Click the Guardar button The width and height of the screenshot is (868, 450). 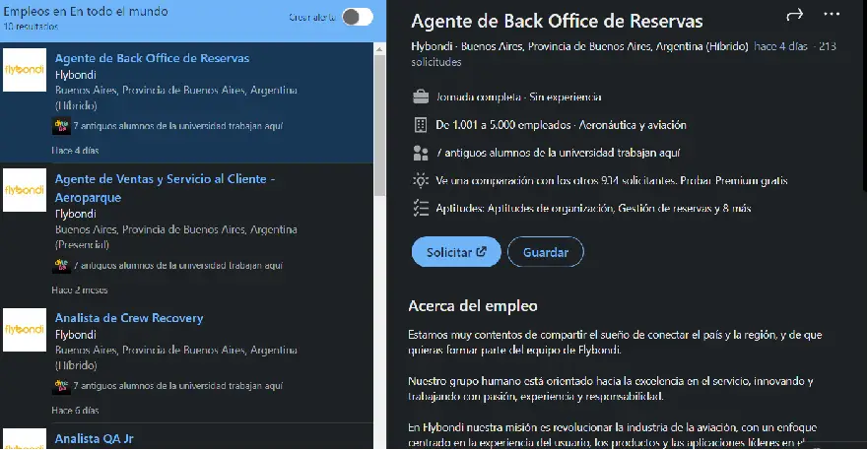pos(545,252)
